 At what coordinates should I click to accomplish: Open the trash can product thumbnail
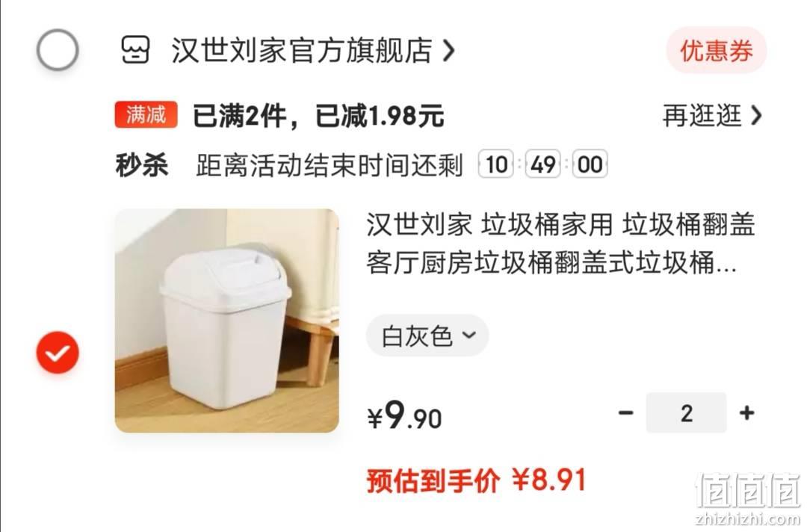tap(227, 321)
